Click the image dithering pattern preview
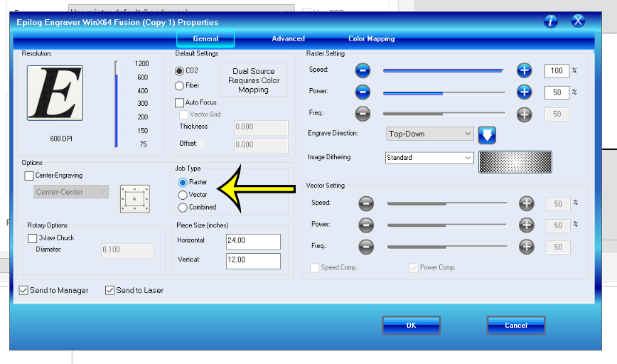This screenshot has height=364, width=617. click(x=515, y=161)
